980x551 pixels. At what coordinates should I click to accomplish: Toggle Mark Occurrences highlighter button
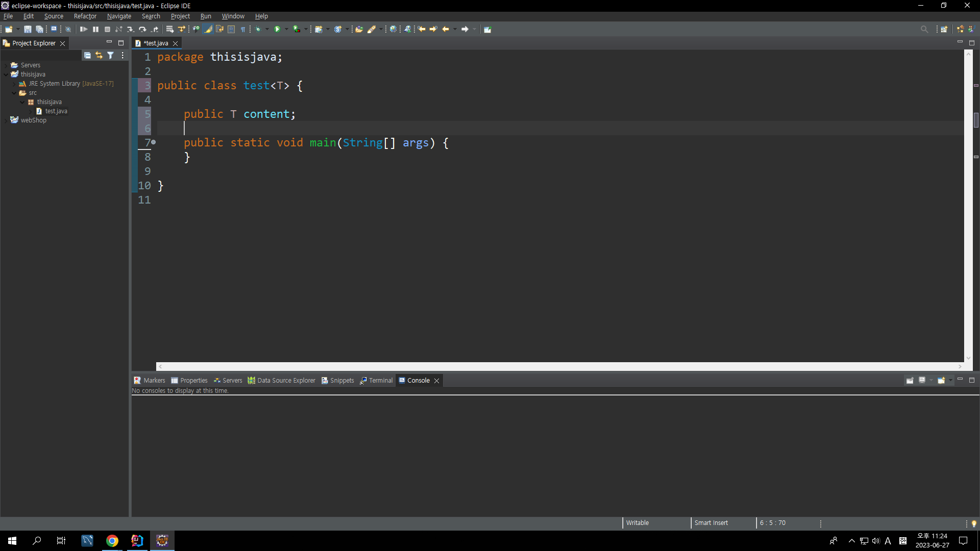(208, 29)
